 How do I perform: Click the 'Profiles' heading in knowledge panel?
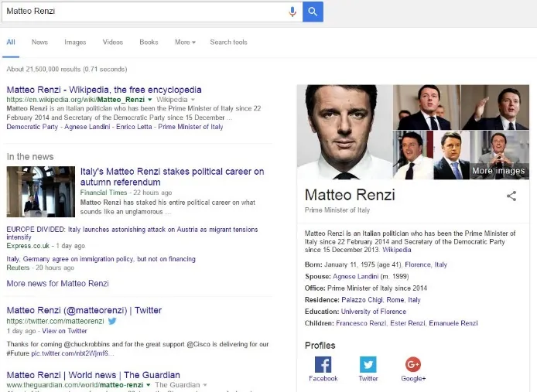[320, 346]
